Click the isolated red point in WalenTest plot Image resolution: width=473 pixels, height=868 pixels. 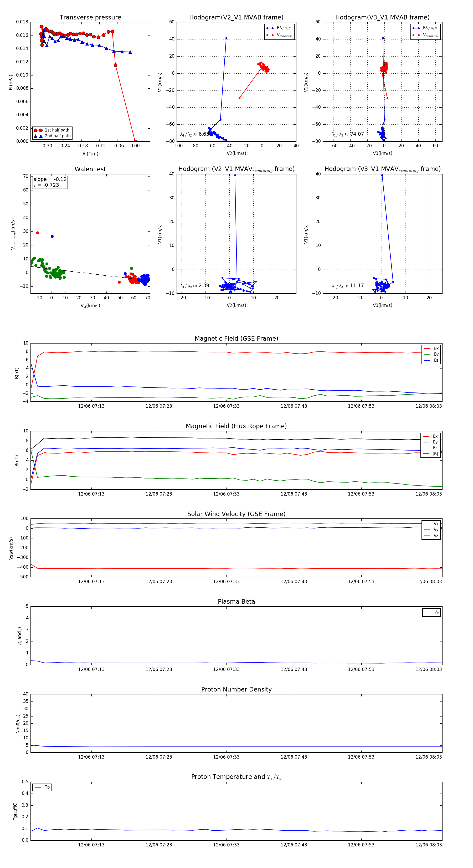click(x=38, y=233)
